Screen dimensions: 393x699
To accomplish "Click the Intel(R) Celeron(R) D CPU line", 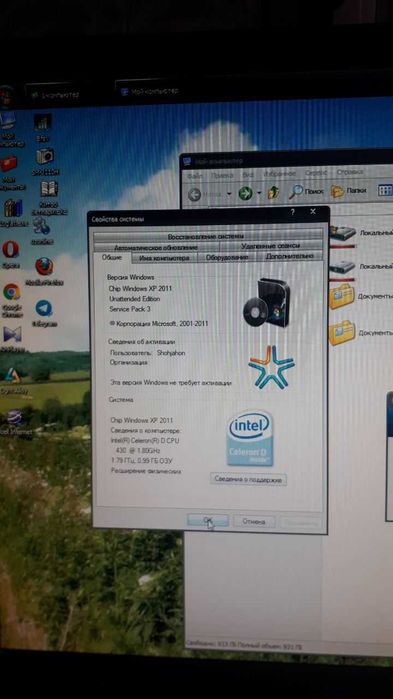I will [x=145, y=440].
